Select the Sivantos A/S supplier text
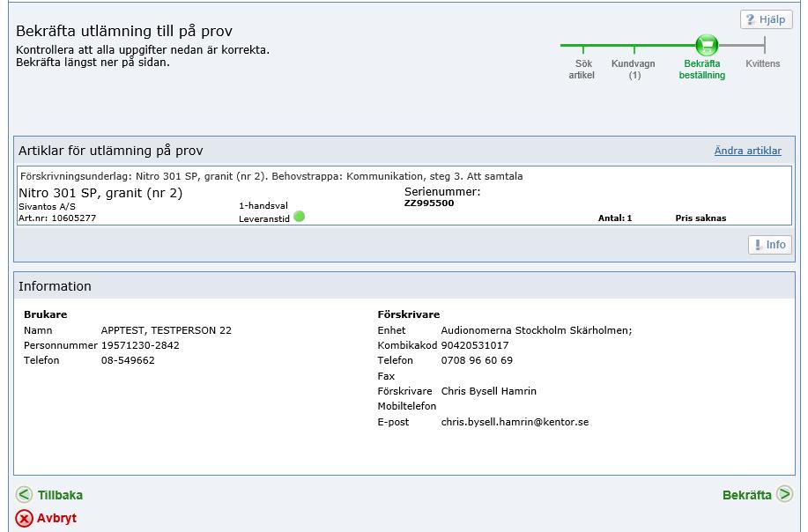The width and height of the screenshot is (808, 532). click(x=47, y=206)
